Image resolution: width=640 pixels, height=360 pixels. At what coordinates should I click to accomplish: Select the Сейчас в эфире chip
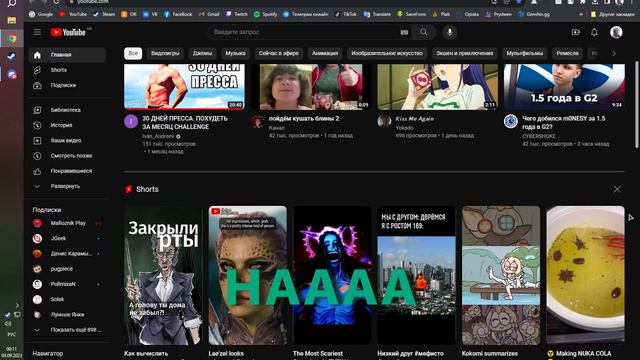[x=278, y=53]
